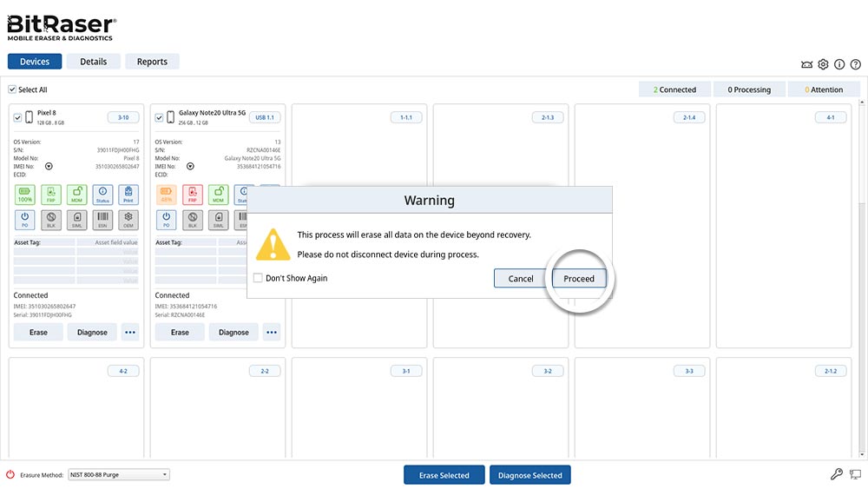Viewport: 868px width, 489px height.
Task: Click the MDM unlock icon on Galaxy Note20
Action: tap(218, 195)
